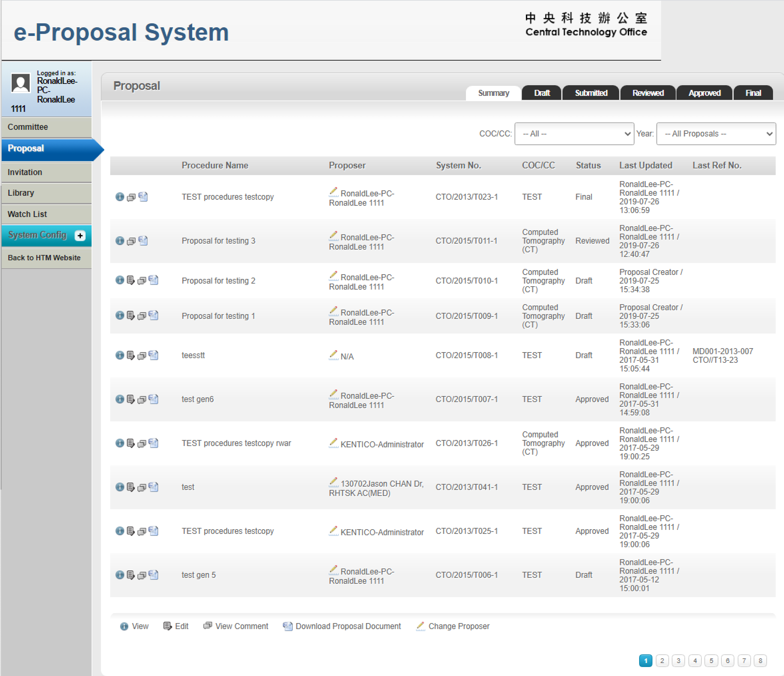Click the Last Updated column header
The image size is (784, 676).
click(x=645, y=165)
